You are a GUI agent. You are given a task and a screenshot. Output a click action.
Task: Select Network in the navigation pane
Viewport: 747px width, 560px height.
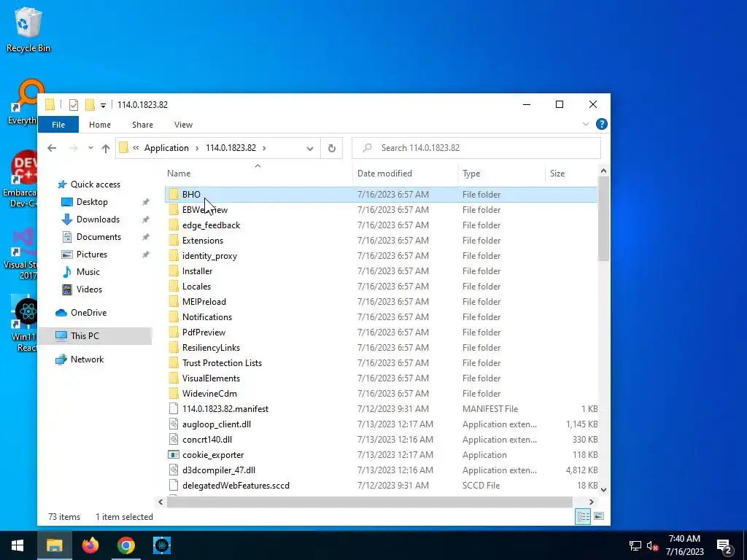[87, 359]
